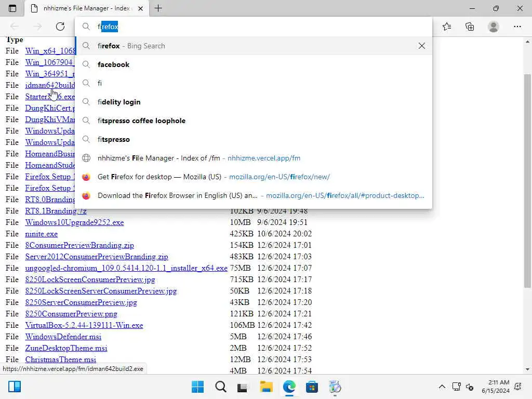Click the page's vertical scrollbar thumb
The width and height of the screenshot is (532, 399).
[x=527, y=180]
